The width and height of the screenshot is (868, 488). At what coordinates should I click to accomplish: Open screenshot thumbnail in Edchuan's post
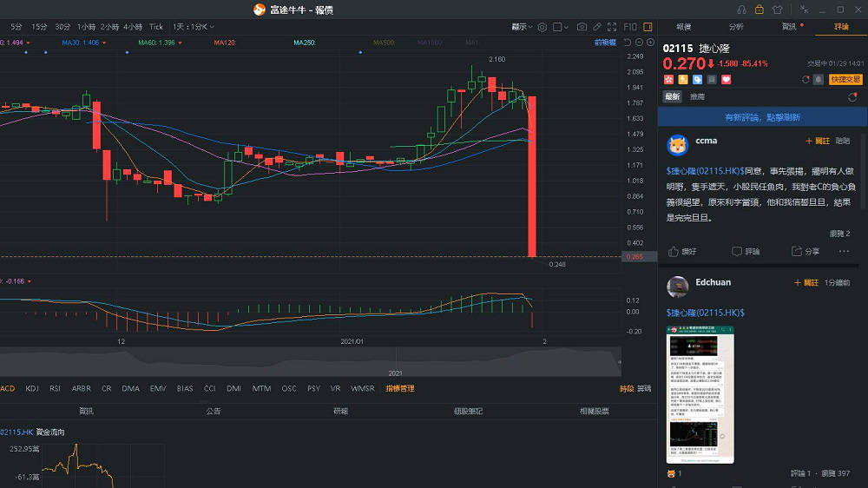tap(700, 394)
